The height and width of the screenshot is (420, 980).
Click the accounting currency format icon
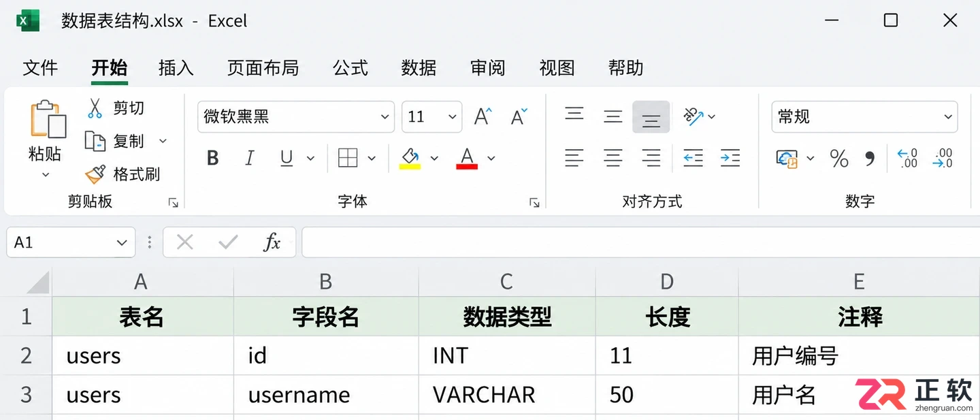[x=787, y=159]
